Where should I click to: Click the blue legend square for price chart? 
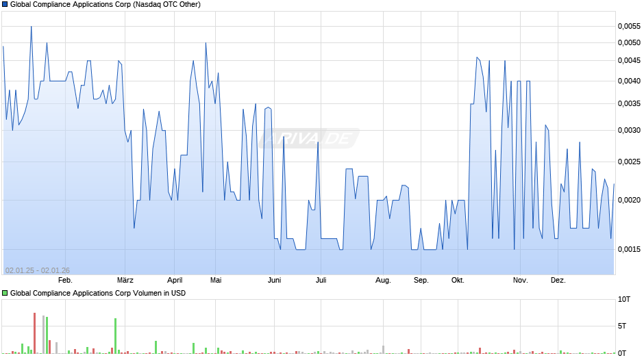pyautogui.click(x=5, y=5)
